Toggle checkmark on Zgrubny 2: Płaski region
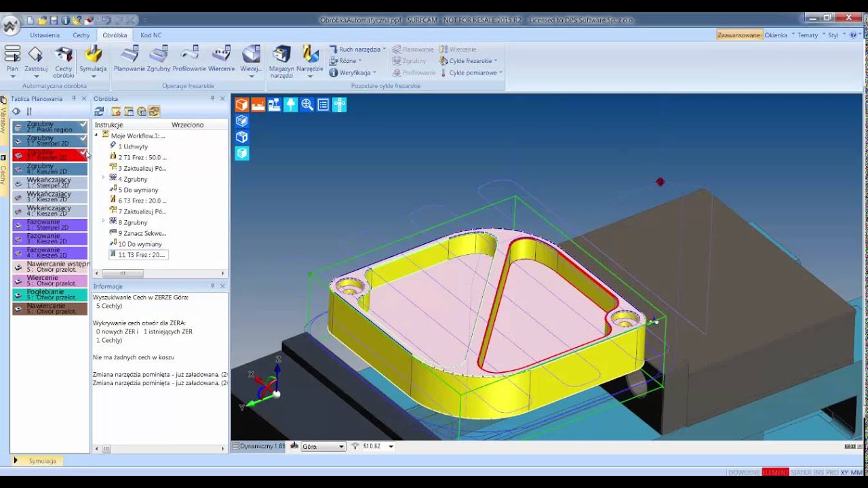 coord(83,125)
